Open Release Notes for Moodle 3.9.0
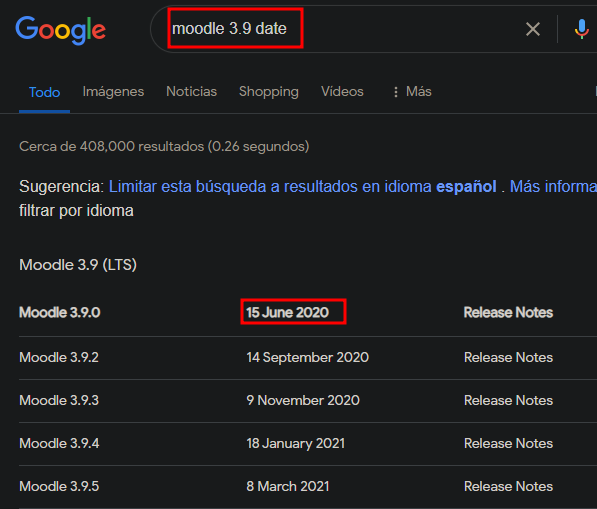 point(508,313)
